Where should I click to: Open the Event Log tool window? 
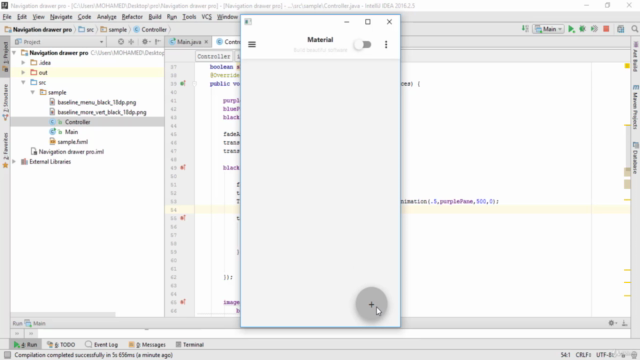pos(101,344)
